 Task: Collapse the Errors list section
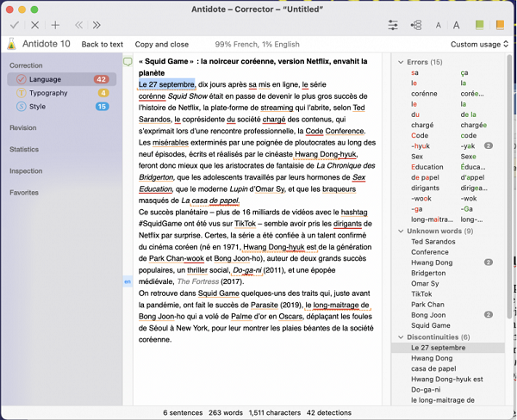(399, 62)
